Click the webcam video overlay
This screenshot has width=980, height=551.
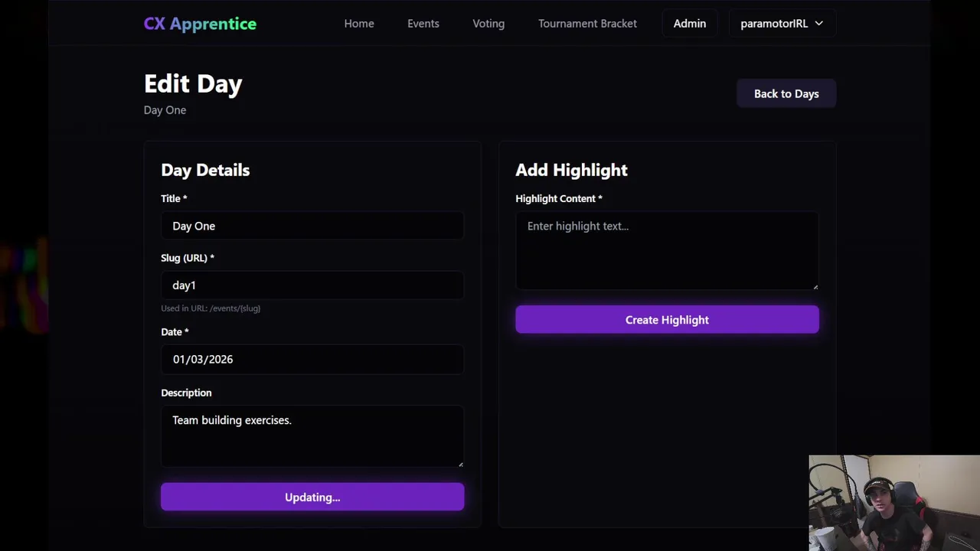click(x=893, y=503)
